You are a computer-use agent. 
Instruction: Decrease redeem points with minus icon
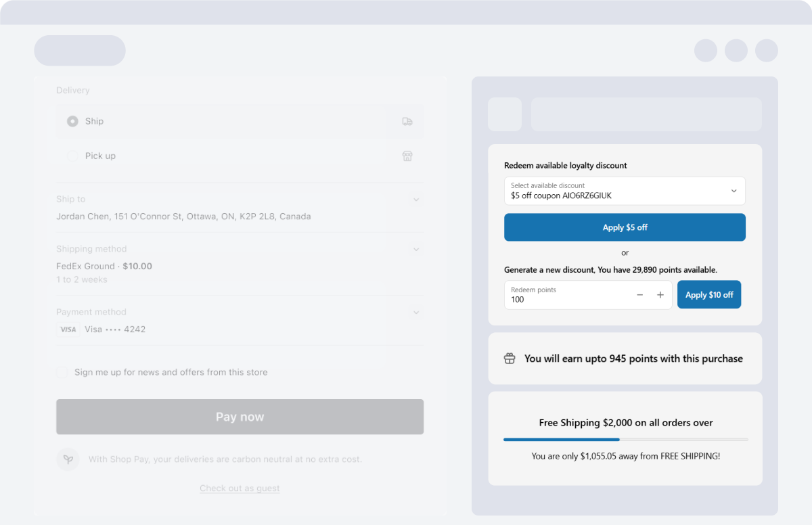[x=639, y=295]
